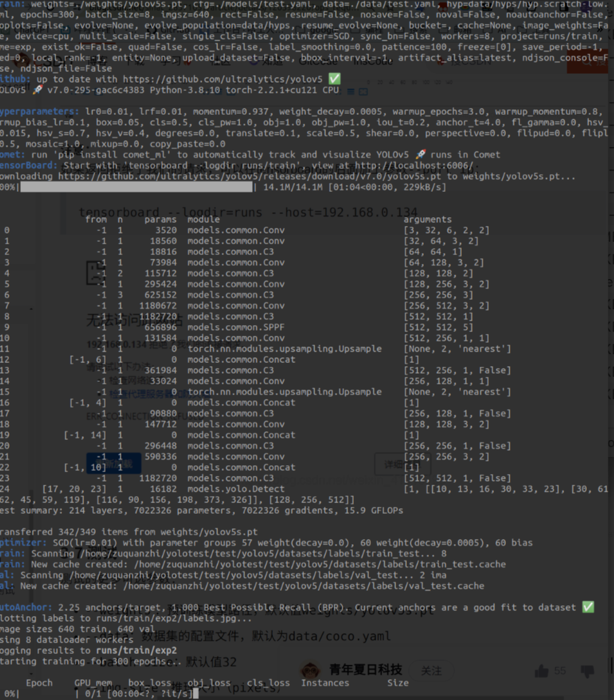
Task: Click the 详细 details button
Action: click(x=402, y=465)
